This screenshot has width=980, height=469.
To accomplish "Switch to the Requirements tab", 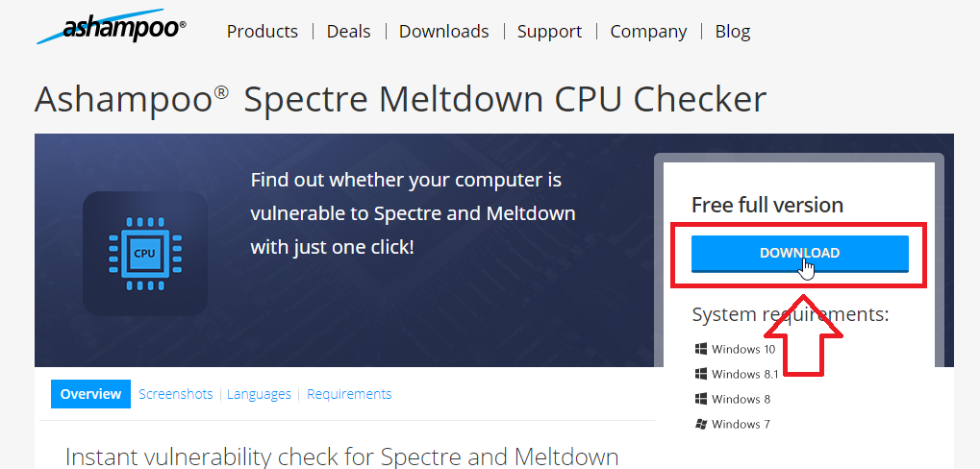I will click(x=349, y=394).
